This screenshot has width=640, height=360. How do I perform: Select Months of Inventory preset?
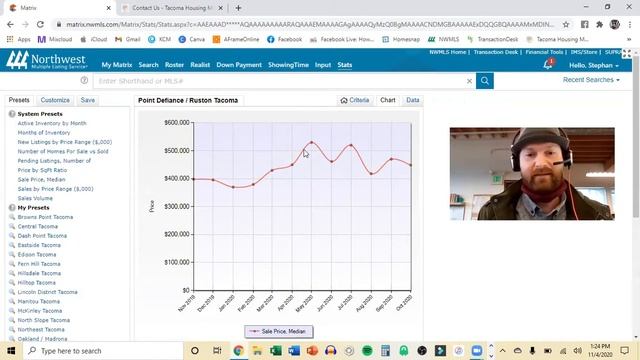coord(44,132)
